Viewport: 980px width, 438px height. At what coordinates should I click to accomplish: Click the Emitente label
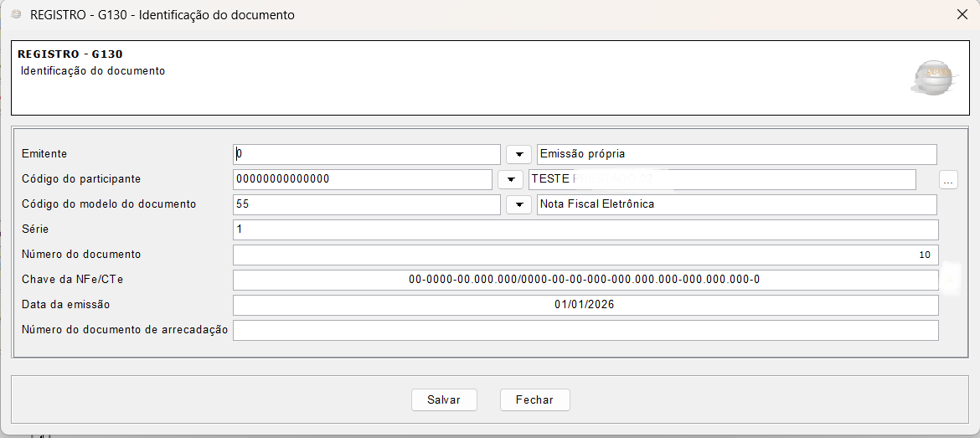(44, 154)
